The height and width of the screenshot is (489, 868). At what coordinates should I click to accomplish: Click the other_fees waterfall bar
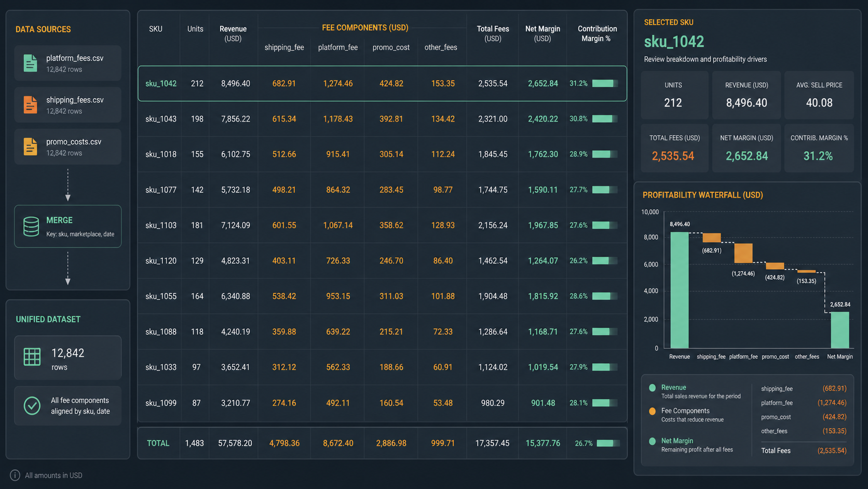(807, 271)
